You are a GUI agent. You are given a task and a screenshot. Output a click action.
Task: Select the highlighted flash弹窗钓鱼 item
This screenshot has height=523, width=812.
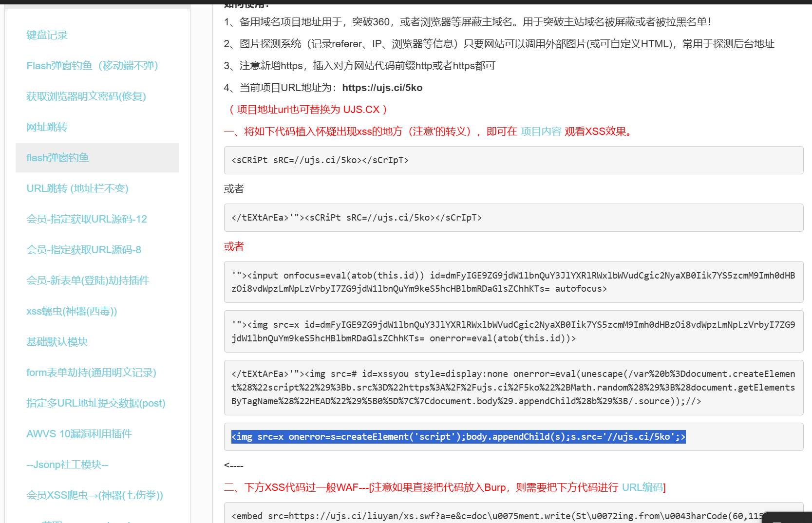coord(97,158)
